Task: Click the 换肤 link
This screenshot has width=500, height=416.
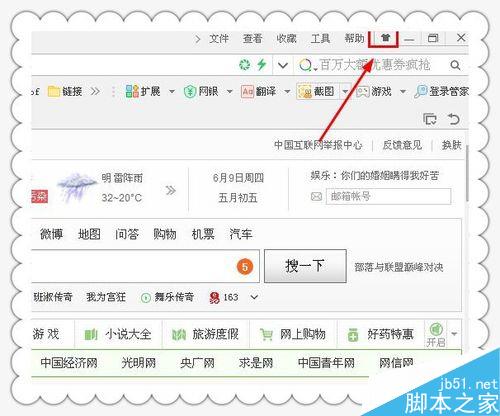Action: pyautogui.click(x=452, y=145)
